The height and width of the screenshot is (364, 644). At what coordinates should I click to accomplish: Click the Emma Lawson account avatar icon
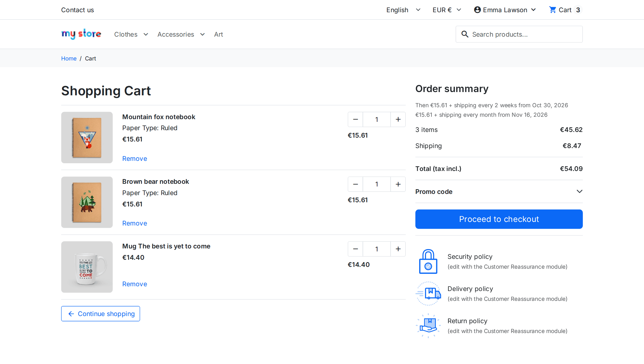pos(477,10)
